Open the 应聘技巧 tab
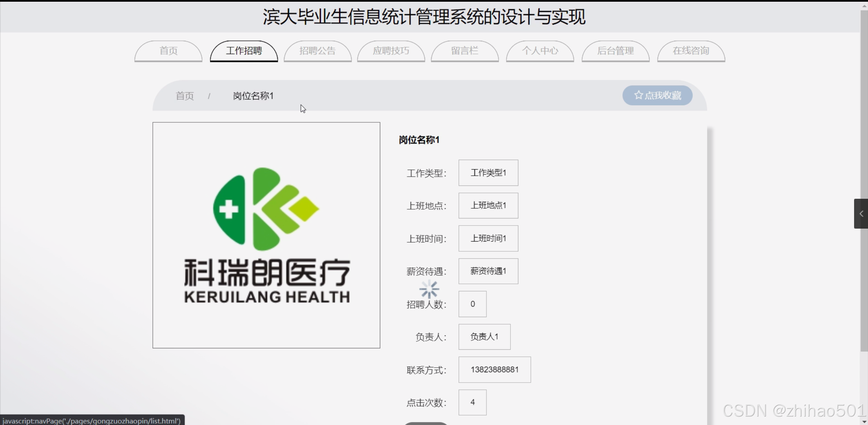 [391, 51]
